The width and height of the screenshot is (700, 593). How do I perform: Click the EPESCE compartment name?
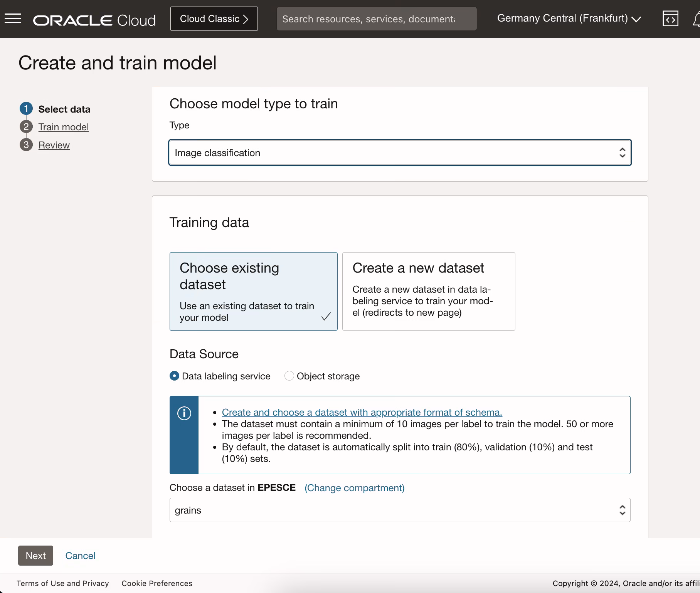click(x=276, y=487)
